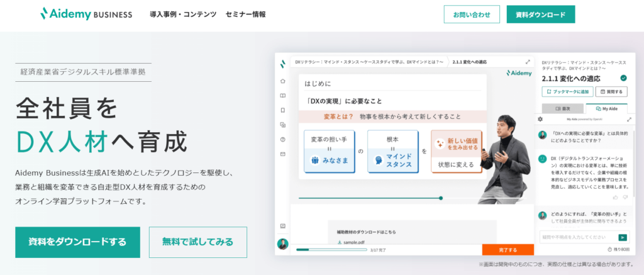Screen dimensions: 644x275
Task: Click the stacked-pages icon in lesson sidebar
Action: click(x=282, y=125)
